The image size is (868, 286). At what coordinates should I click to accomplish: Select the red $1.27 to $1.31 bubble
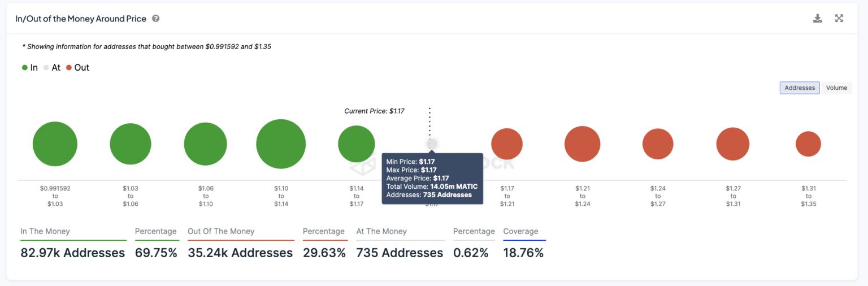coord(733,144)
